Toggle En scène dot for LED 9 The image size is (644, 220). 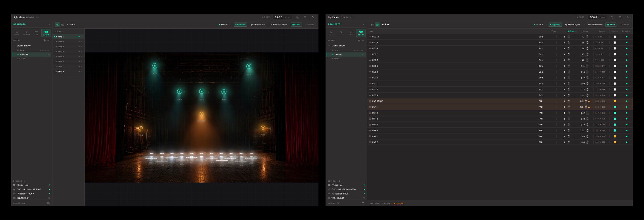coord(626,43)
